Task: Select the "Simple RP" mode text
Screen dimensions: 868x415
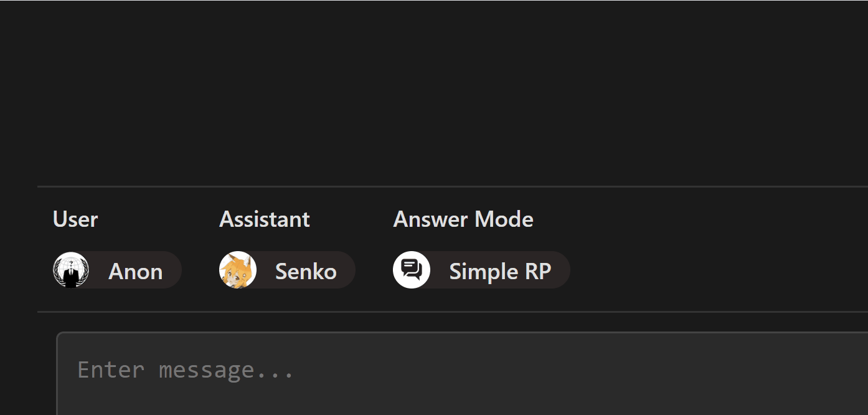Action: pyautogui.click(x=500, y=272)
